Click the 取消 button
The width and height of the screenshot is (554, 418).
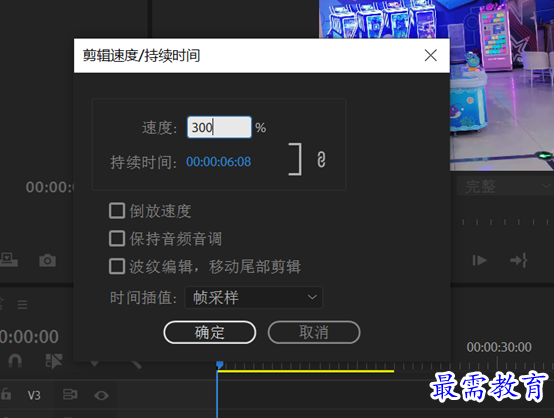(x=314, y=332)
